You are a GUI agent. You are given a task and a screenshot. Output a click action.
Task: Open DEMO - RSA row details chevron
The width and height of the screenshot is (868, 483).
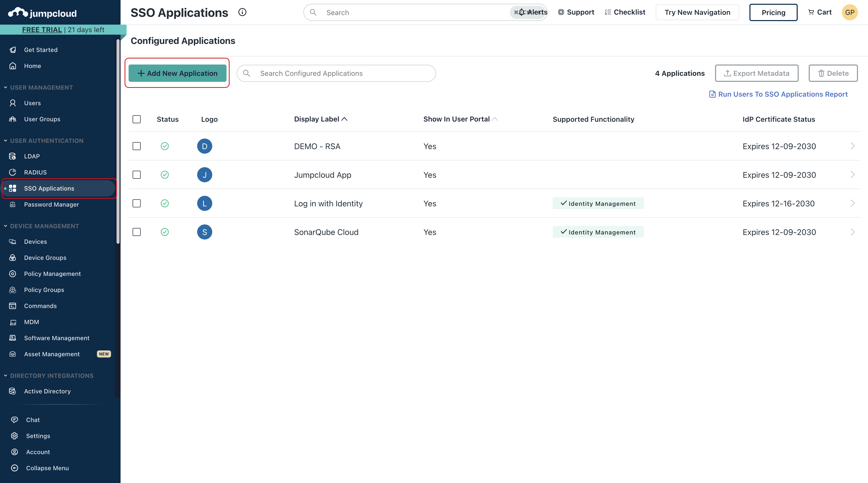point(852,146)
